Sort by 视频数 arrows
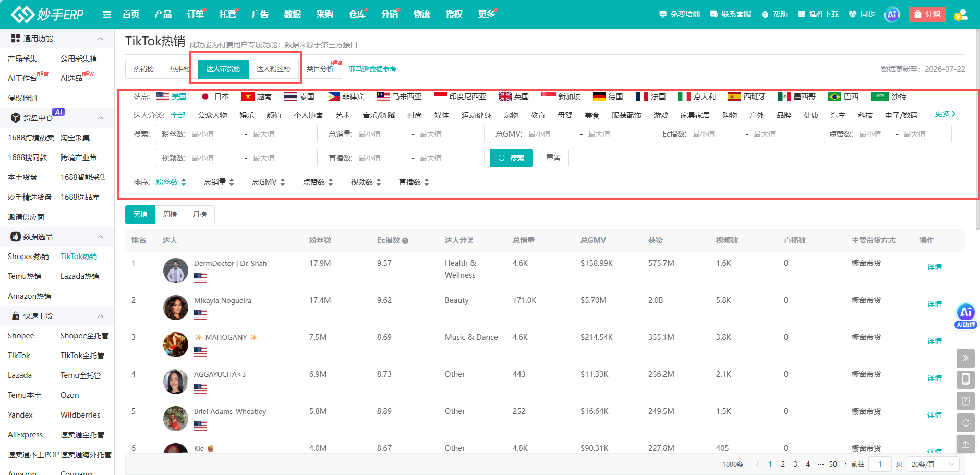The height and width of the screenshot is (475, 980). [379, 182]
